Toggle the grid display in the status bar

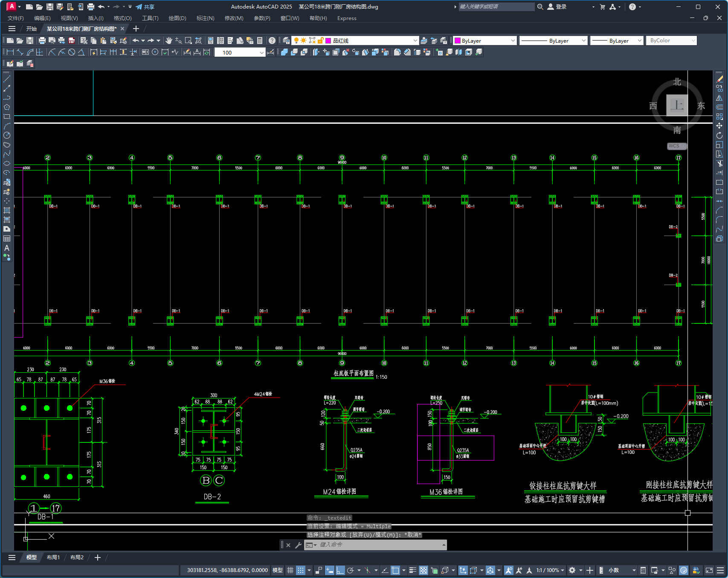coord(290,570)
